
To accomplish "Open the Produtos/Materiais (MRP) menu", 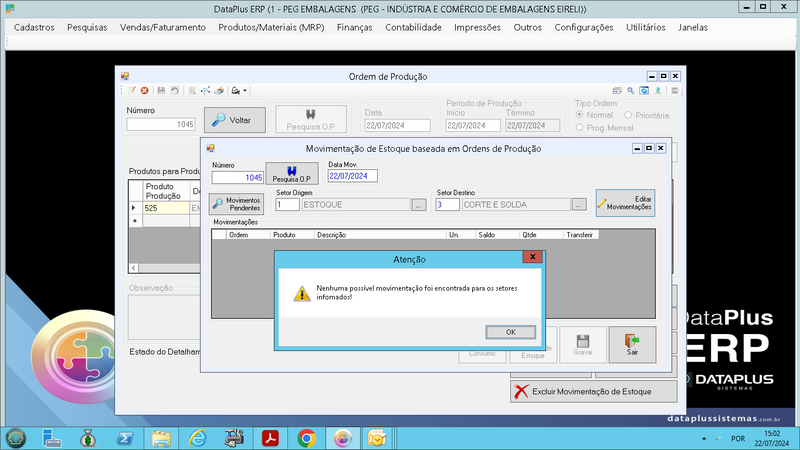I will [271, 28].
